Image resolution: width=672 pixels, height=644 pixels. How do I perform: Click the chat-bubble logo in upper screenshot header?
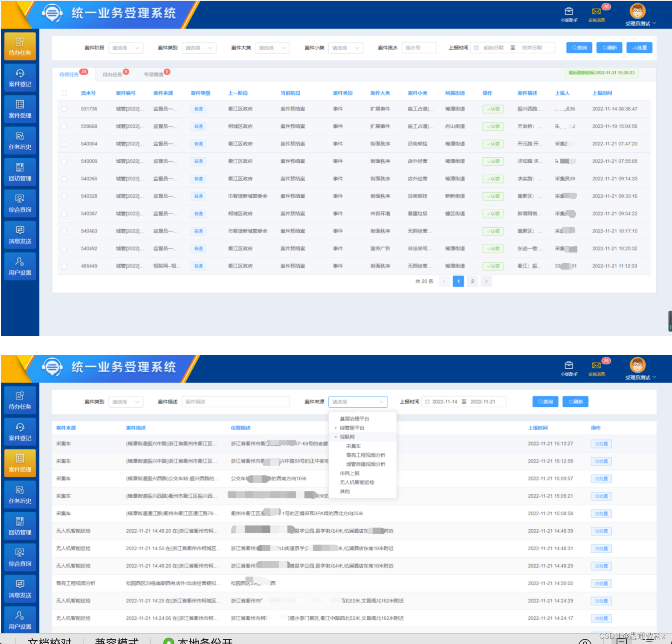pyautogui.click(x=52, y=13)
